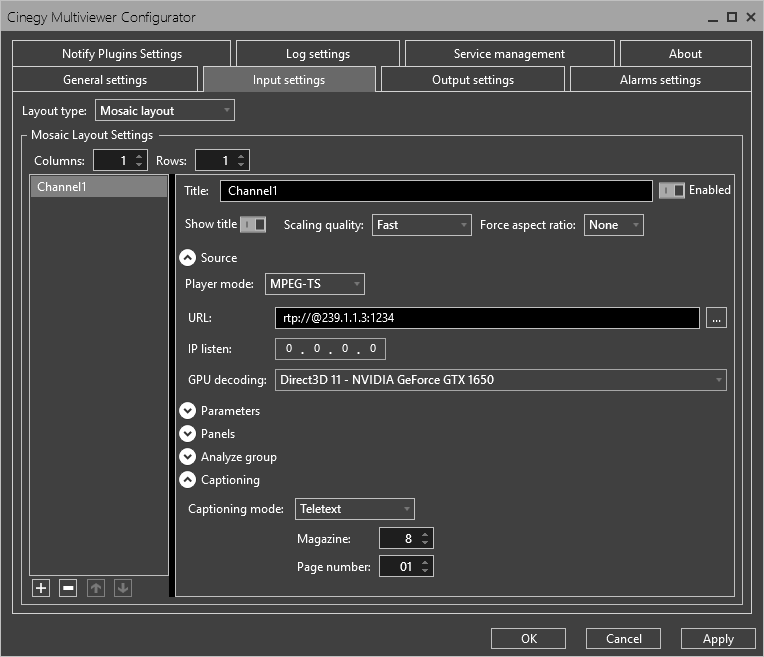This screenshot has width=764, height=657.
Task: Open the GPU decoding dropdown
Action: pyautogui.click(x=500, y=380)
